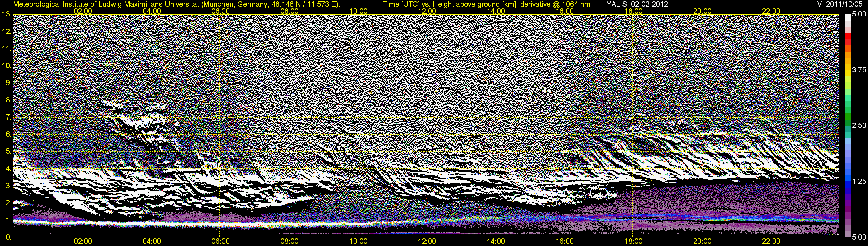Click the 08:00 label on the top time axis
The image size is (868, 246).
[289, 11]
